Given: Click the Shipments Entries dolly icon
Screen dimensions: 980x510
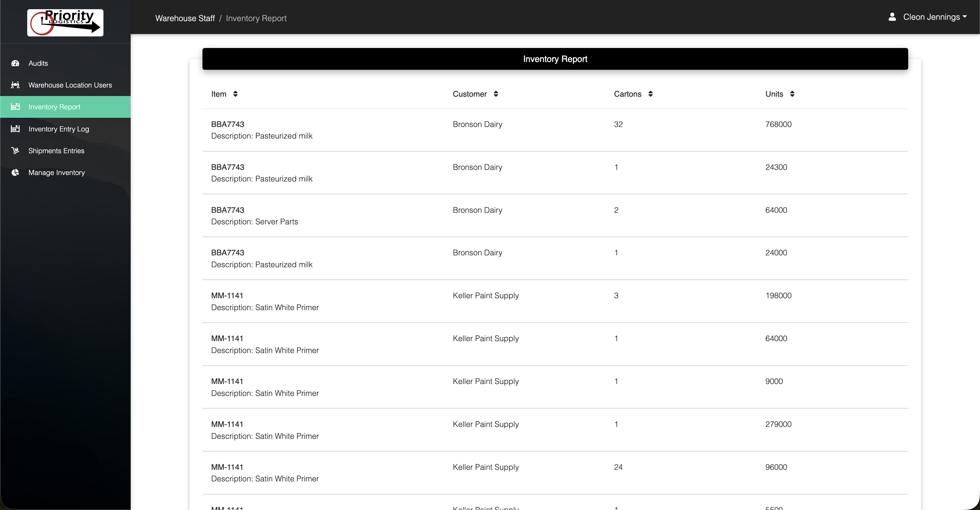Looking at the screenshot, I should click(15, 151).
